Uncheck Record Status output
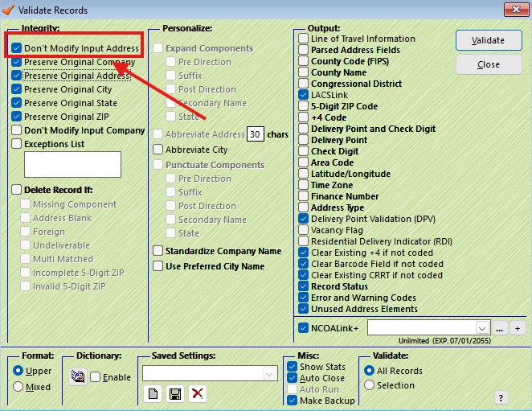Screen dimensions: 532x411 tap(303, 286)
